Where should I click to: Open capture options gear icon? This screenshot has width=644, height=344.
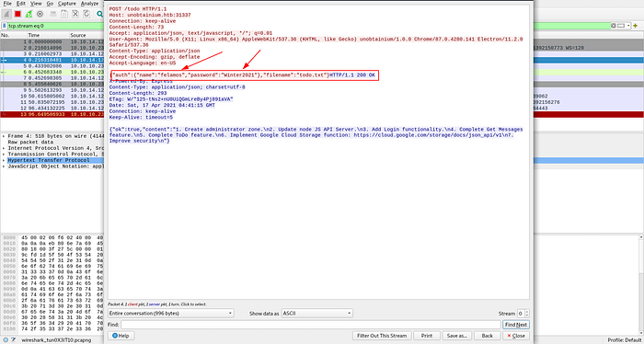coord(40,14)
